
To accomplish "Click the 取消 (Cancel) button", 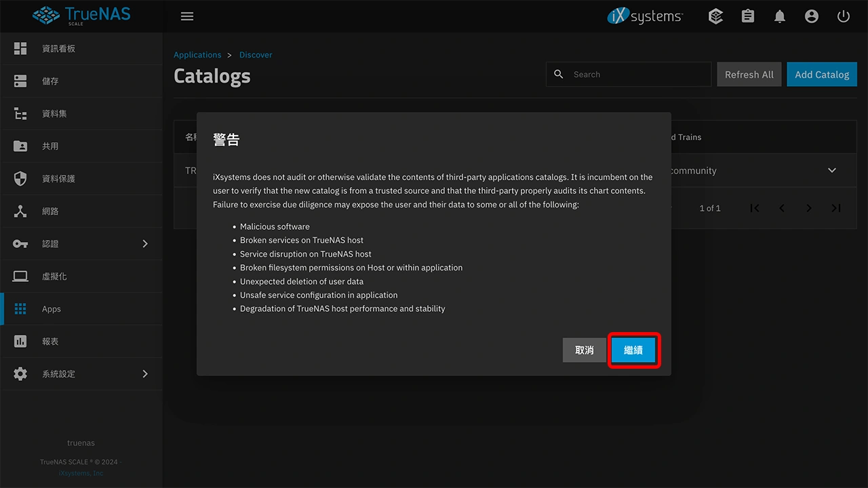I will [x=584, y=350].
